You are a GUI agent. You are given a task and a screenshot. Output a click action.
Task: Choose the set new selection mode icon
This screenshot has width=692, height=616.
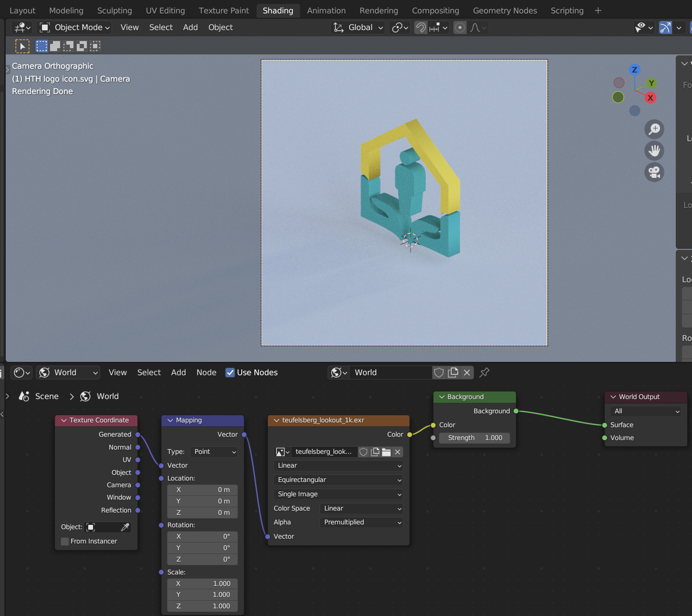(x=42, y=46)
